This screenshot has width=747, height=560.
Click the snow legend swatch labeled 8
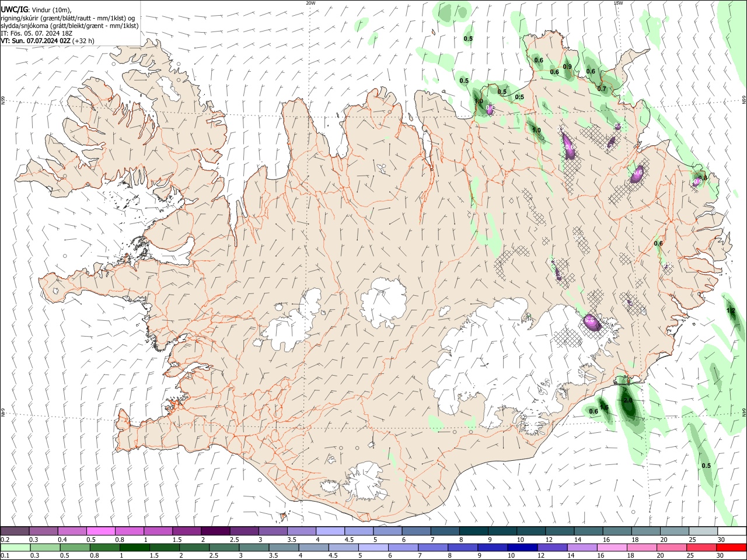coord(473,531)
